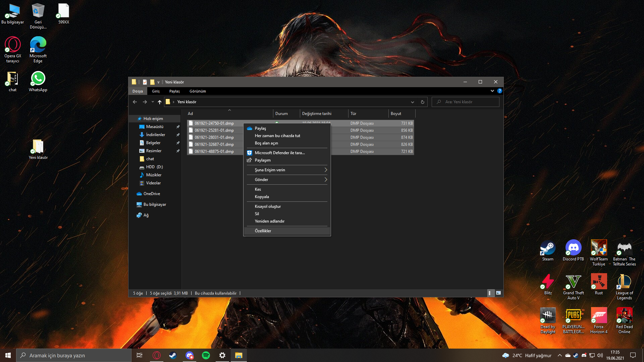
Task: Open the address bar history dropdown
Action: pyautogui.click(x=412, y=102)
